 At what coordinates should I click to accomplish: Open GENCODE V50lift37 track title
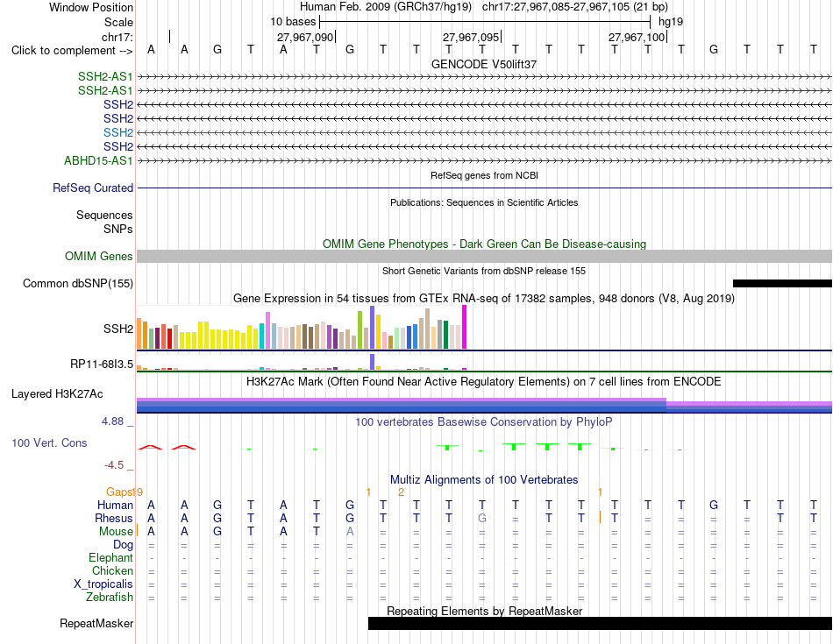(x=484, y=64)
